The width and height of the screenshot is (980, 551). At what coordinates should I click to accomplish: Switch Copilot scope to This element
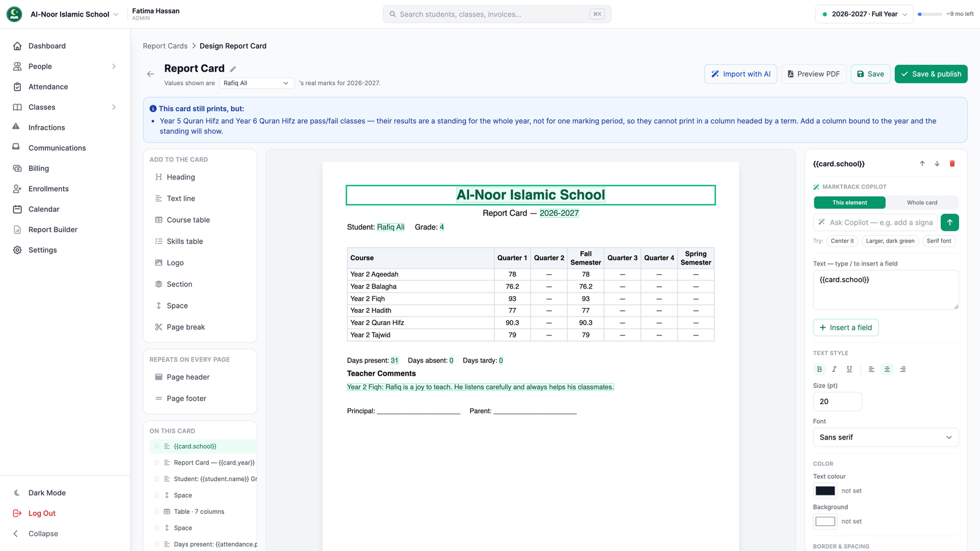tap(850, 203)
